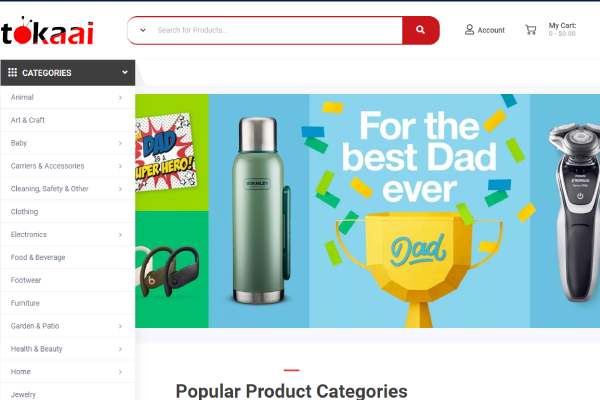This screenshot has height=400, width=600.
Task: Click the red search magnifier button
Action: coord(420,30)
